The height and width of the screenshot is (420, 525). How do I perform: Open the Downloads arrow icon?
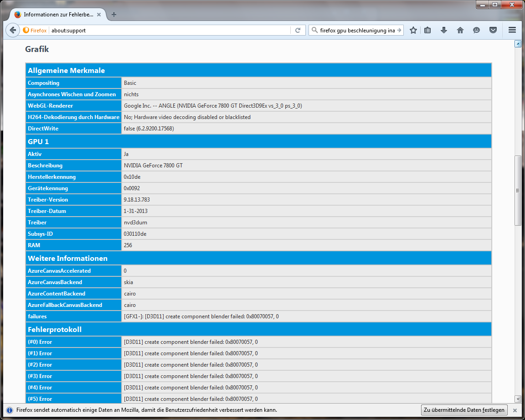(444, 30)
